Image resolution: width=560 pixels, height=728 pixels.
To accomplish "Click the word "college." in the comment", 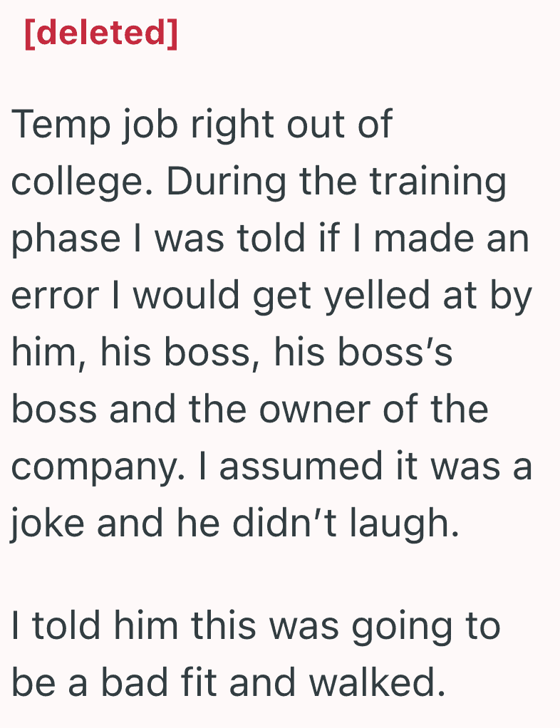I will (82, 183).
